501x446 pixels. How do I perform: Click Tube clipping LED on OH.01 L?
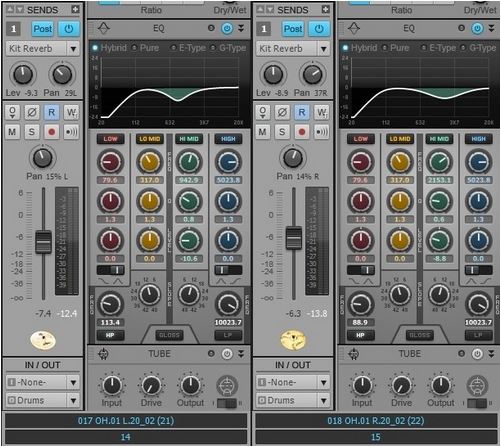[x=211, y=354]
